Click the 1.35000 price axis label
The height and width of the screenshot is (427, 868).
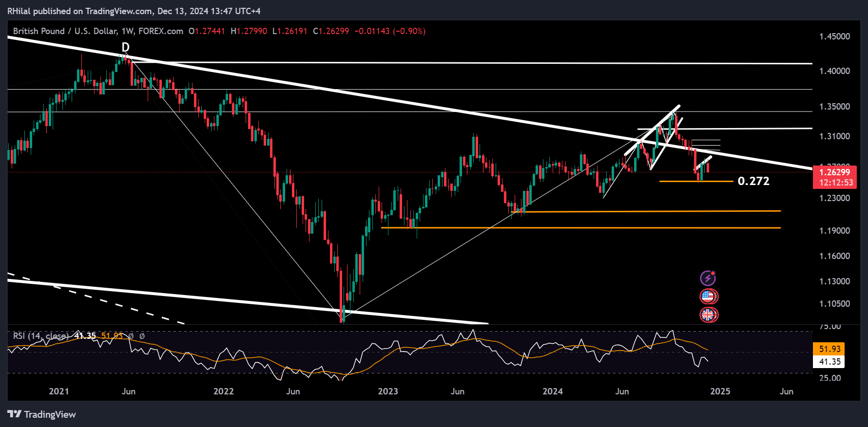point(834,107)
